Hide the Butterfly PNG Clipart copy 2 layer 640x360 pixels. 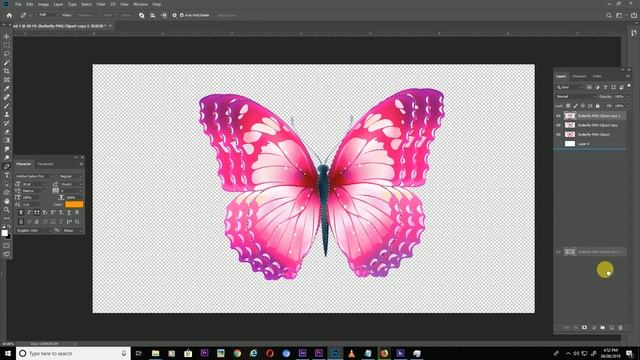[558, 116]
